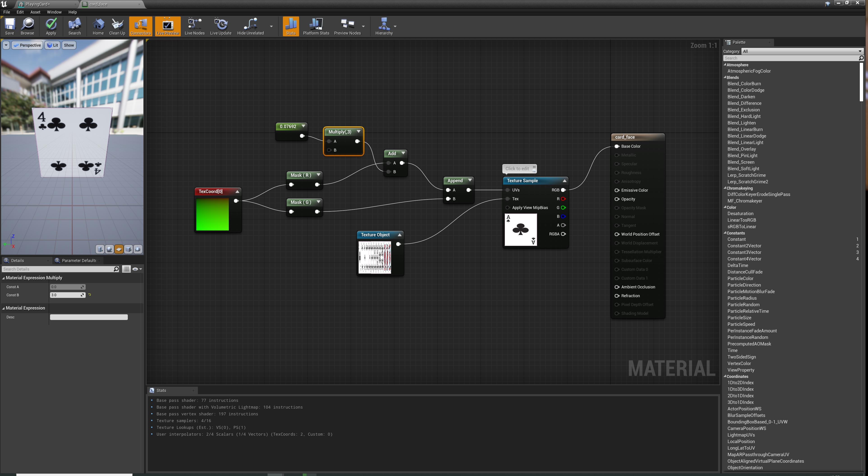
Task: Save the material with the Save icon
Action: (9, 26)
